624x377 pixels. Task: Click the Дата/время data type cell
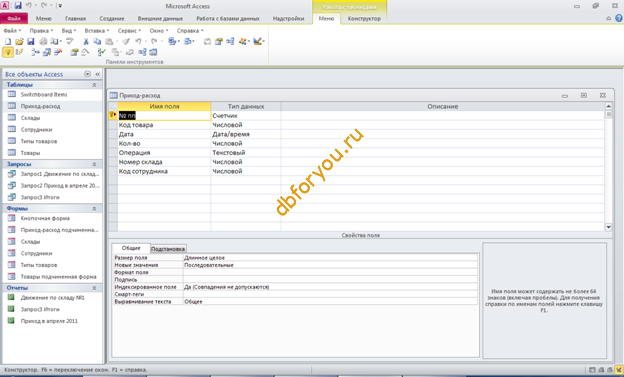tap(246, 134)
